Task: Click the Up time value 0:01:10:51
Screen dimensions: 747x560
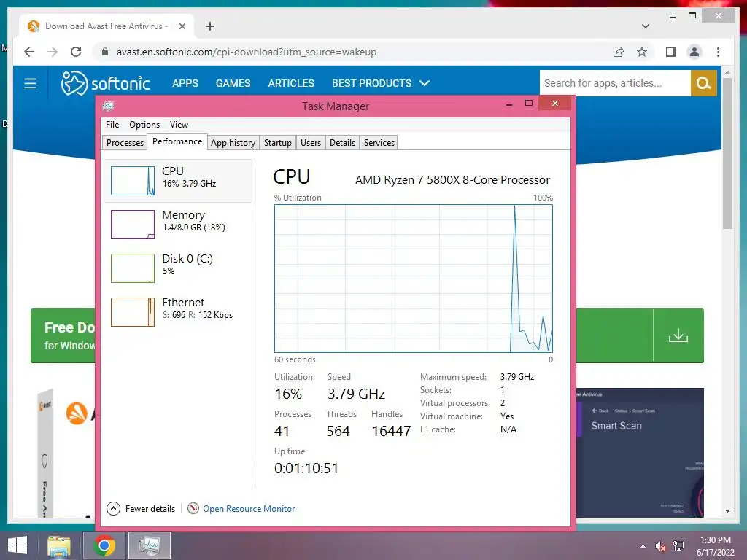Action: 306,468
